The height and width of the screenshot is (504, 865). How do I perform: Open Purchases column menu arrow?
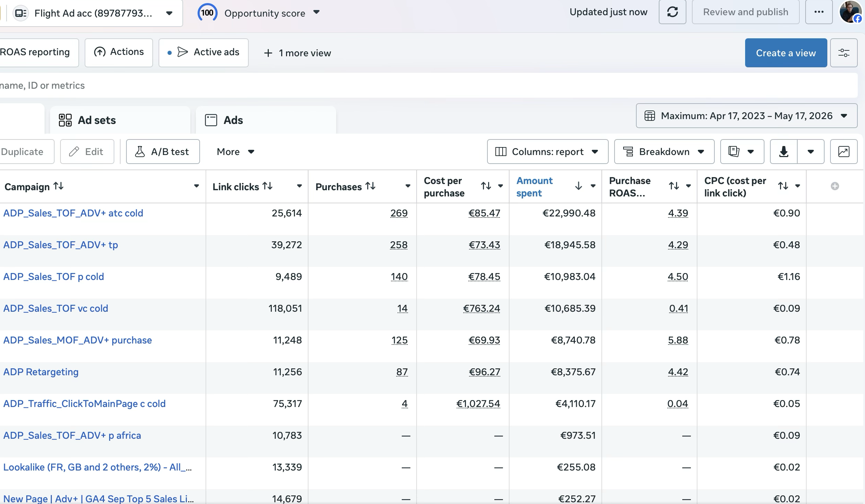(408, 186)
